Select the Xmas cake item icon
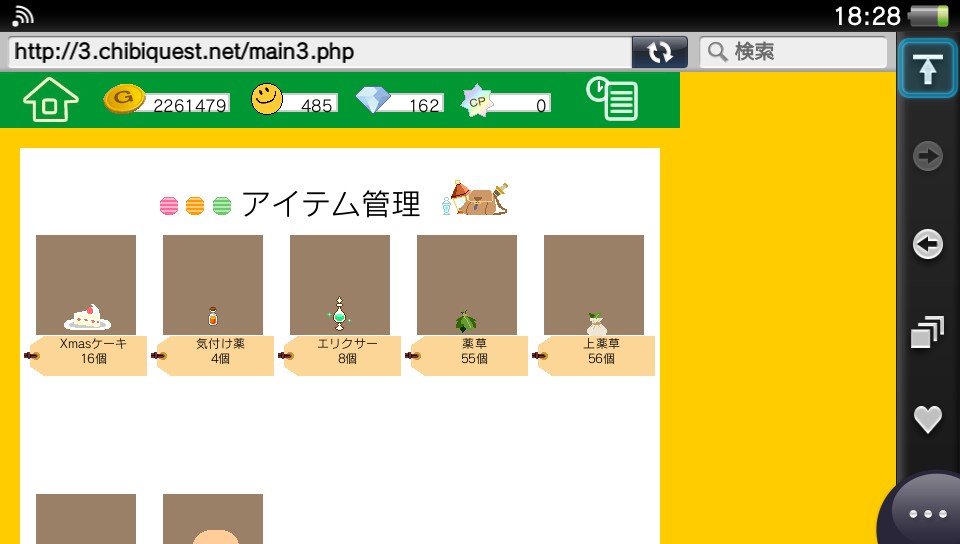This screenshot has width=960, height=544. pyautogui.click(x=87, y=318)
